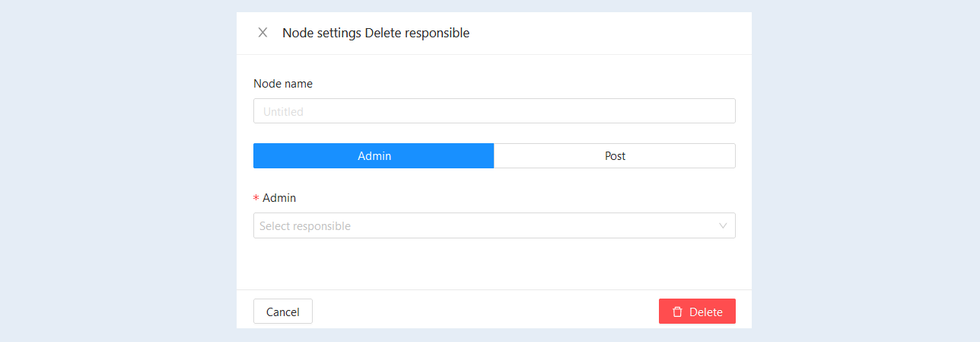The width and height of the screenshot is (980, 342).
Task: Click empty dialog area below the Admin dropdown
Action: tap(495, 264)
